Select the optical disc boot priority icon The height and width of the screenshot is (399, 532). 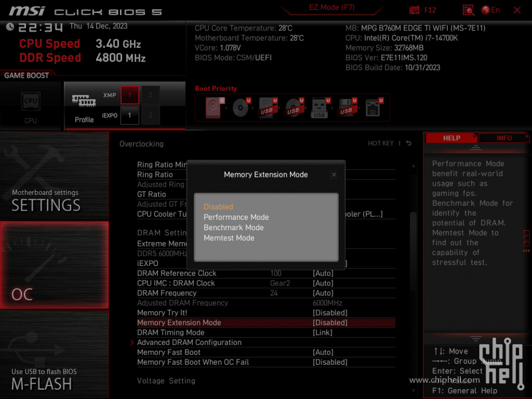click(241, 107)
